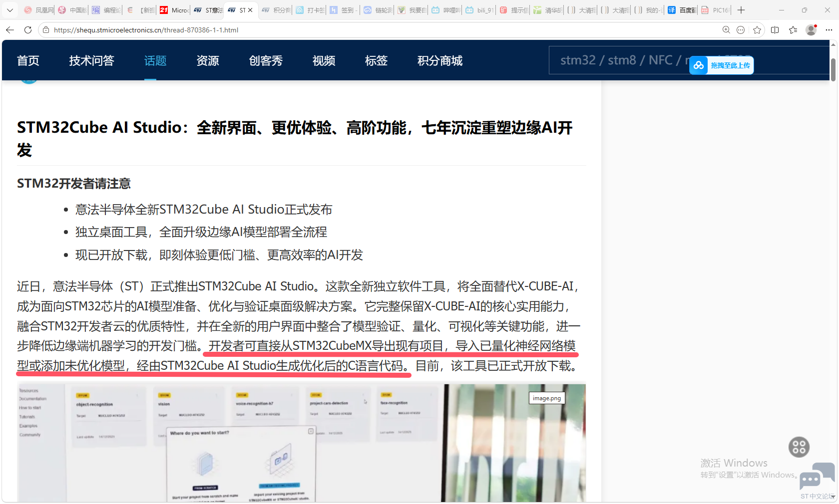The height and width of the screenshot is (504, 839).
Task: Click the browser address bar URL
Action: pos(146,30)
